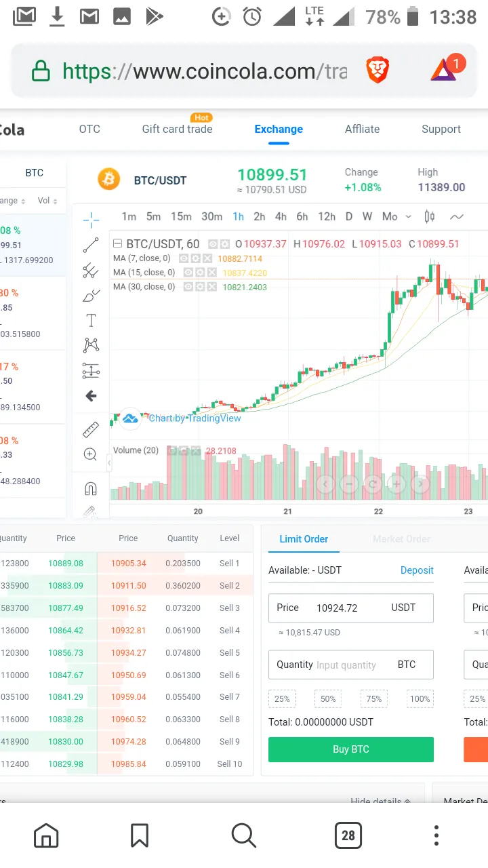Select the pattern drawing tool
The image size is (488, 868).
(x=91, y=345)
